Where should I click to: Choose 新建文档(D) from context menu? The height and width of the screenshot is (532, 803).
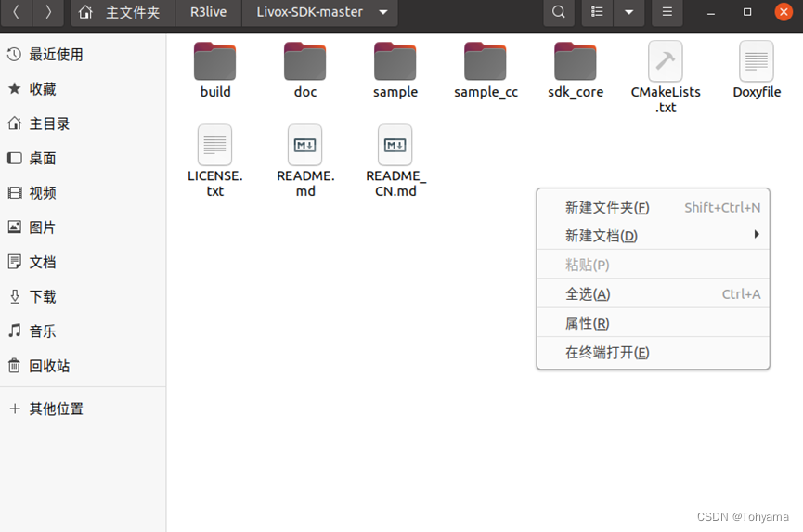coord(653,236)
